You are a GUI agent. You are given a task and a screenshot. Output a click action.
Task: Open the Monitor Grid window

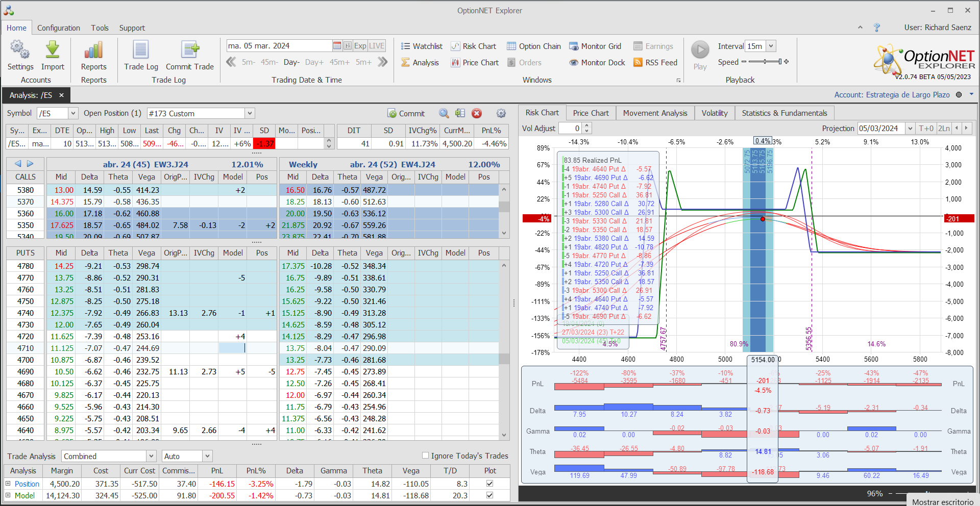pos(595,46)
